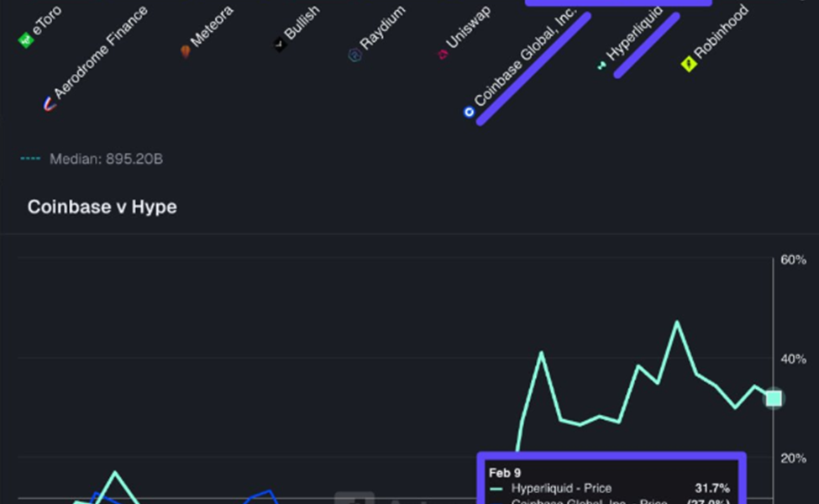Click the Coinbase Global logo icon
This screenshot has height=504, width=819.
click(468, 111)
